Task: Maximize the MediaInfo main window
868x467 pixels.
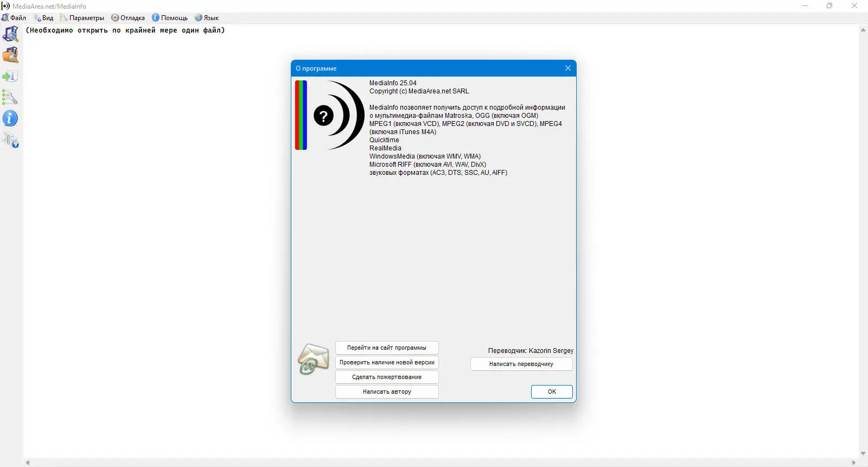Action: [x=829, y=6]
